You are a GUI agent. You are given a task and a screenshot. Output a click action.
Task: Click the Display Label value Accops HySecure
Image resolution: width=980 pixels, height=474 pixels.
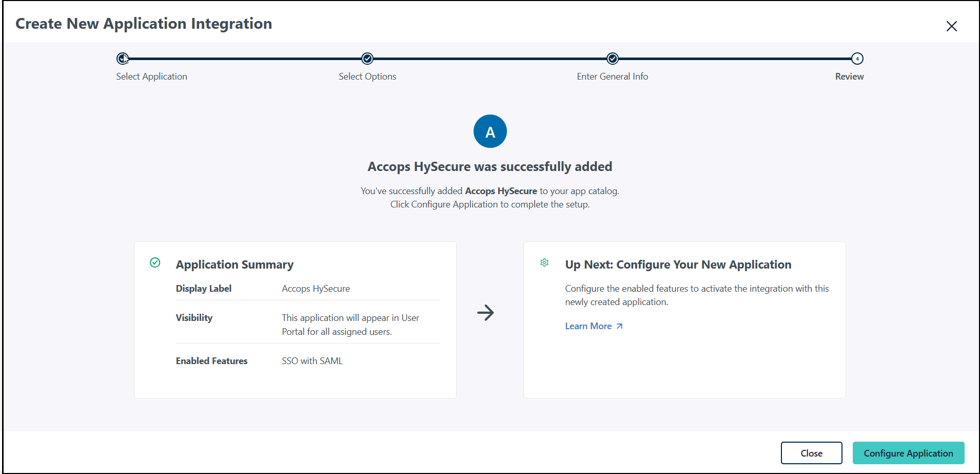[316, 289]
